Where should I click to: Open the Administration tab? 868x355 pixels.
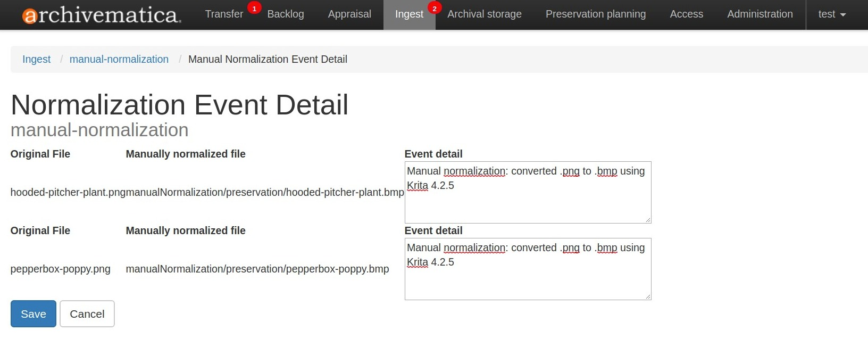coord(759,14)
